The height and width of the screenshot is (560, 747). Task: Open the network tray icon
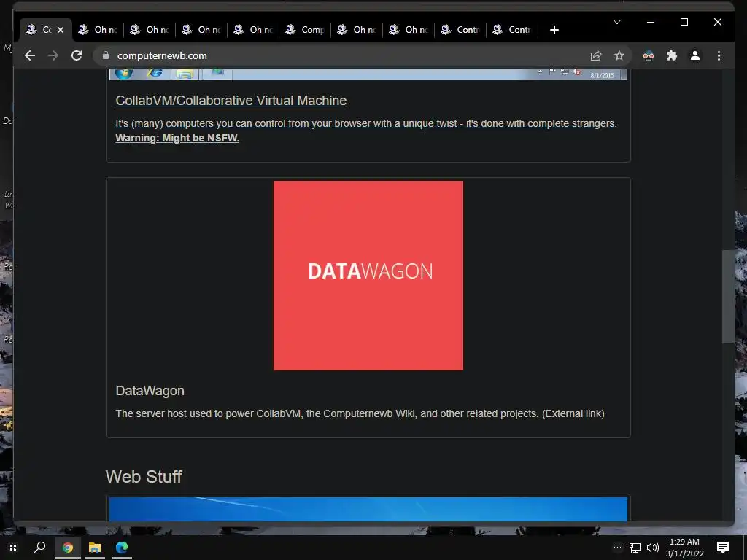[x=635, y=548]
